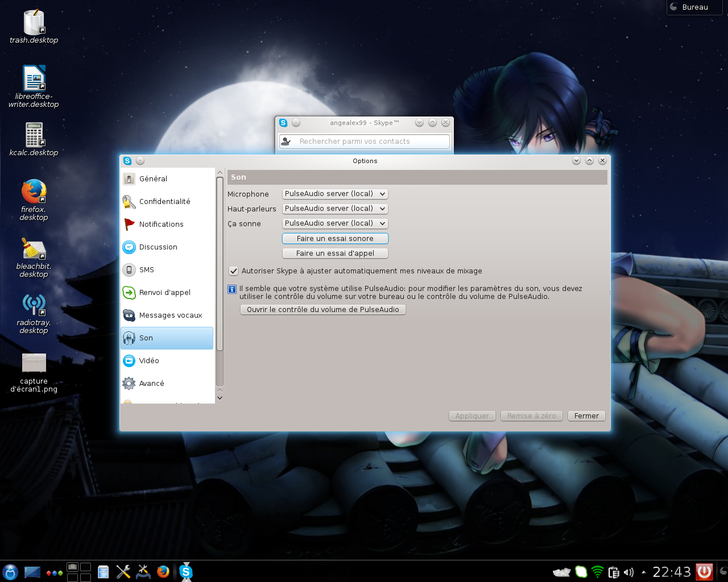728x582 pixels.
Task: Click "Faire un essai d'appel" button
Action: point(335,253)
